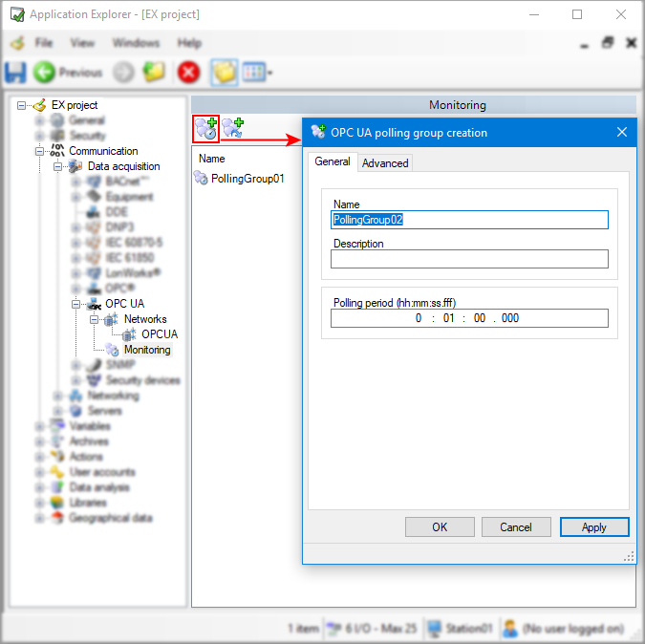
Task: Switch to the Advanced tab
Action: [x=385, y=163]
